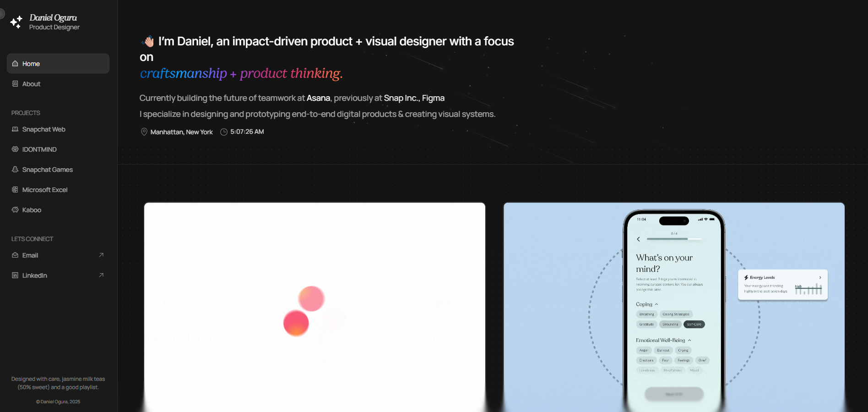Open LinkedIn via its external arrow
This screenshot has height=412, width=868.
pyautogui.click(x=101, y=275)
